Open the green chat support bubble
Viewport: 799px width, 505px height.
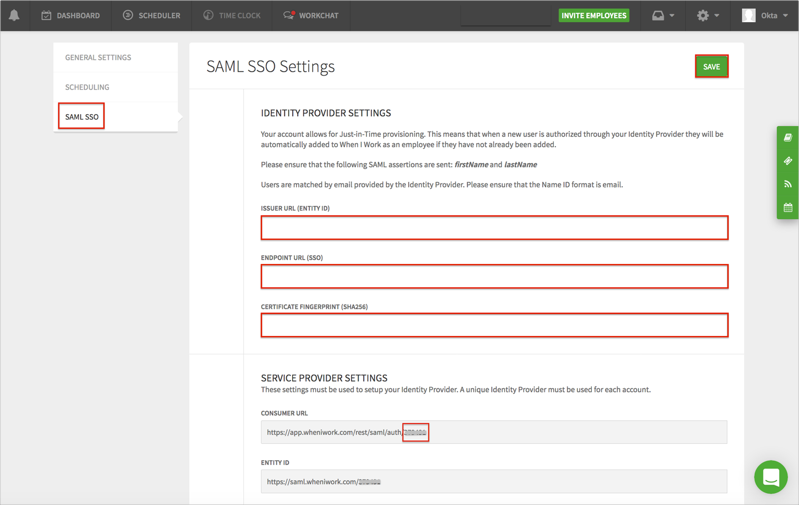(x=771, y=477)
